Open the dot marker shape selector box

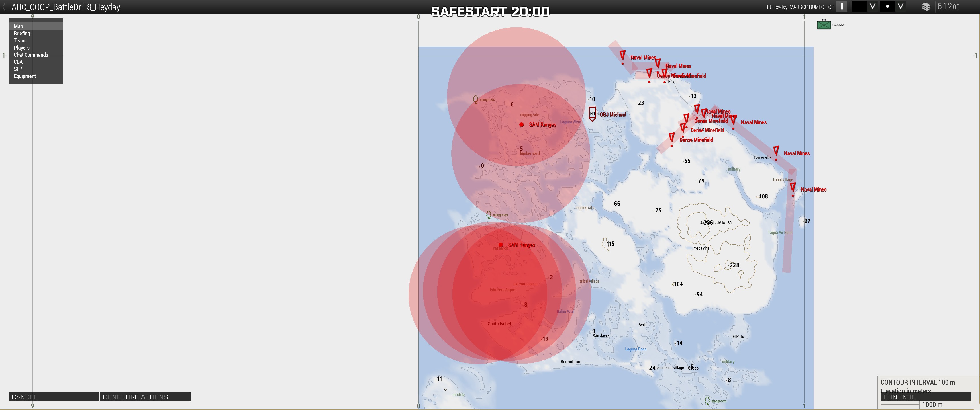coord(887,7)
